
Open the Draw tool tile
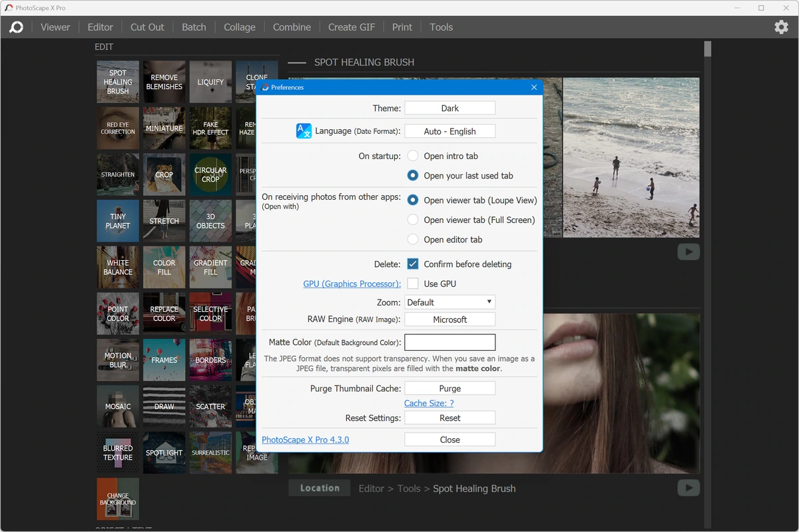pyautogui.click(x=164, y=406)
